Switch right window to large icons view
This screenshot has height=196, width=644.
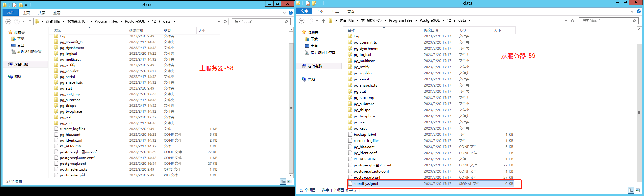point(638,190)
